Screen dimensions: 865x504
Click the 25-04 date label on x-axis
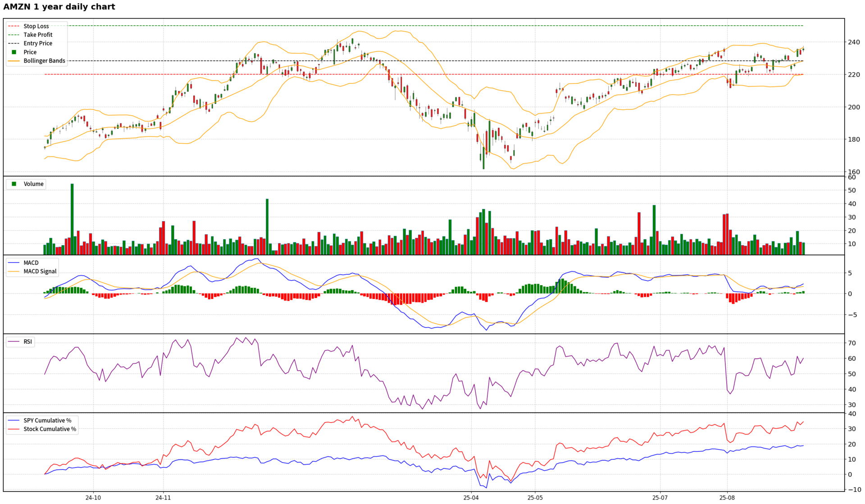pyautogui.click(x=471, y=498)
